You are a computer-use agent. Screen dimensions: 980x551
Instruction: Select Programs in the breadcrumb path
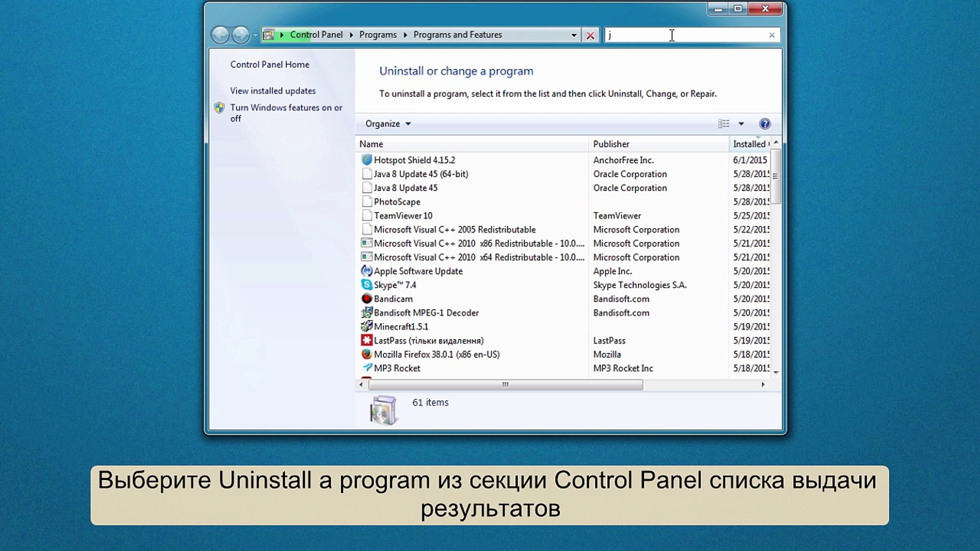tap(378, 34)
